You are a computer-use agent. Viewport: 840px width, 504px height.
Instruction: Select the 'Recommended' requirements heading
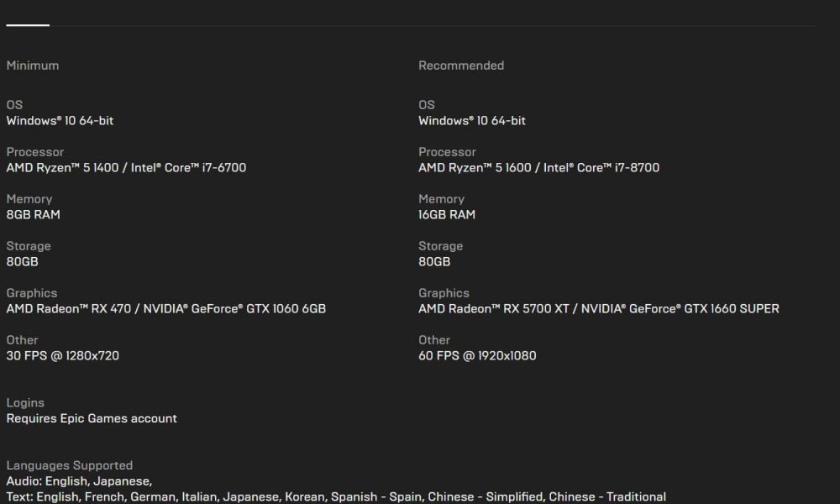[461, 66]
